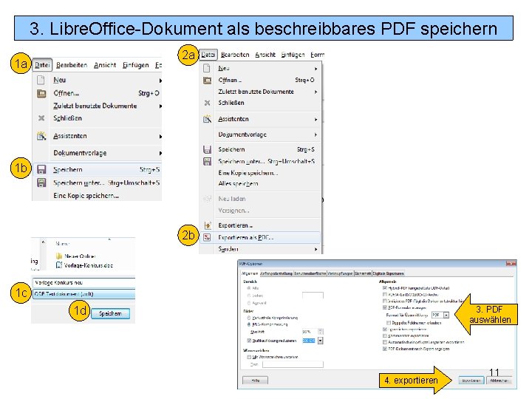Click the Neu document icon in the 2a menu
This screenshot has width=532, height=399.
coord(207,68)
